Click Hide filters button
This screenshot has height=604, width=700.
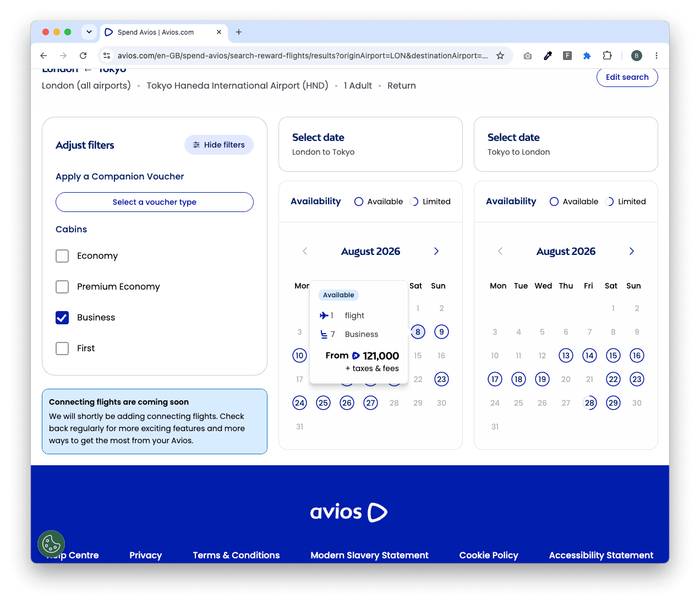pyautogui.click(x=219, y=145)
